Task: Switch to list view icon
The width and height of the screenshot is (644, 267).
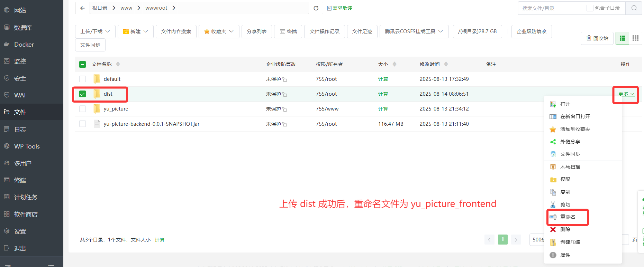Action: coord(622,38)
